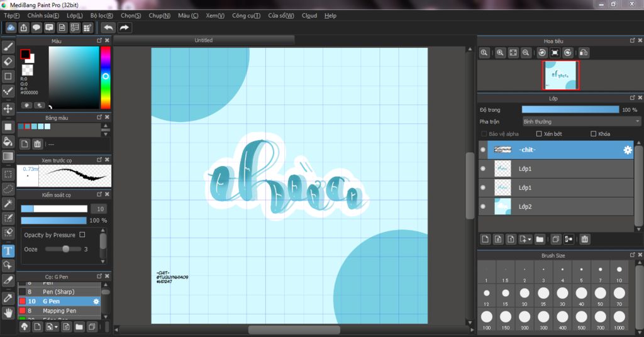This screenshot has height=337, width=644.
Task: Select the Move tool
Action: tap(8, 109)
